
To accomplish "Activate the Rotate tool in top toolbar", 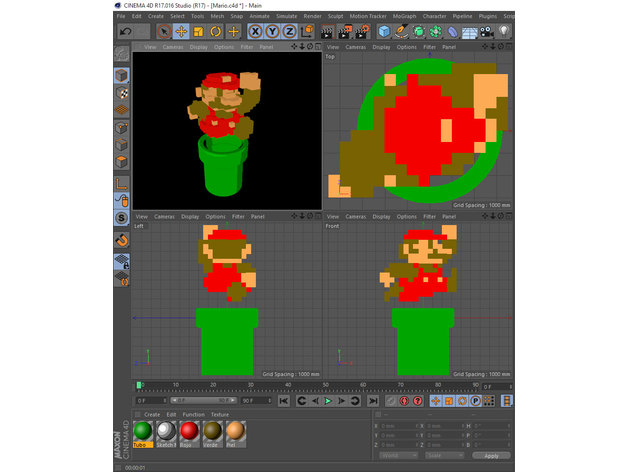I will pos(215,31).
